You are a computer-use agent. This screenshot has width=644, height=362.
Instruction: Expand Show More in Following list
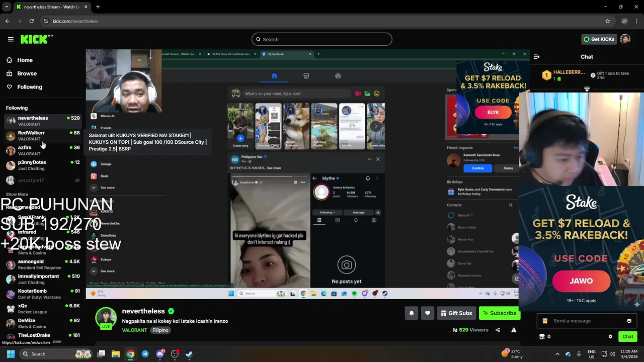click(x=17, y=194)
